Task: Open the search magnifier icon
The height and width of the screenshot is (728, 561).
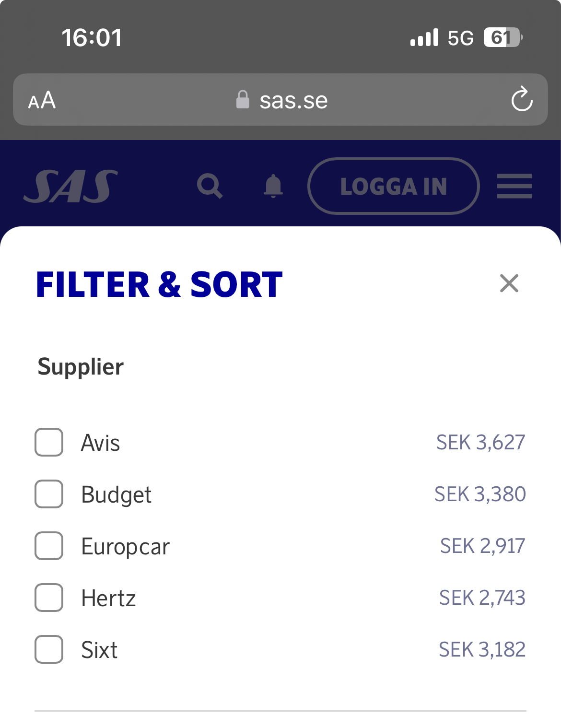Action: point(210,186)
